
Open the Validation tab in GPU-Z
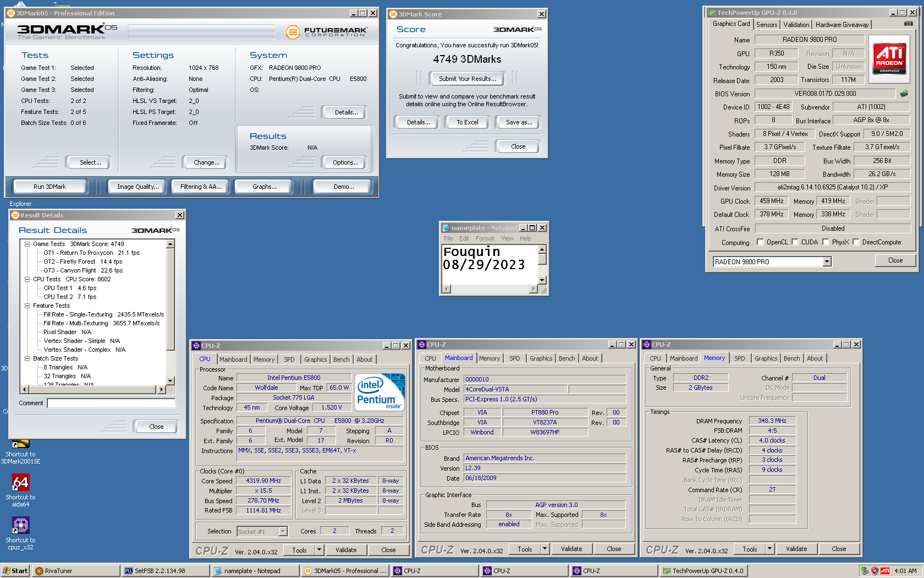tap(796, 25)
